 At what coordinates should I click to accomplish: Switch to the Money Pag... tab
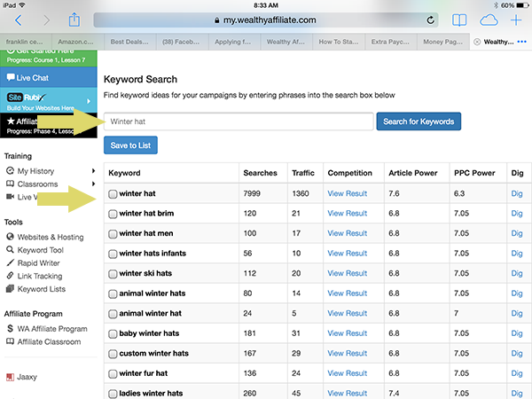tap(443, 42)
